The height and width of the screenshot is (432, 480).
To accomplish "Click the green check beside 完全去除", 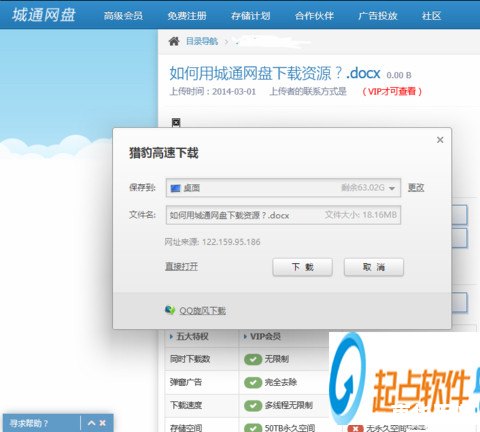I will click(x=253, y=382).
